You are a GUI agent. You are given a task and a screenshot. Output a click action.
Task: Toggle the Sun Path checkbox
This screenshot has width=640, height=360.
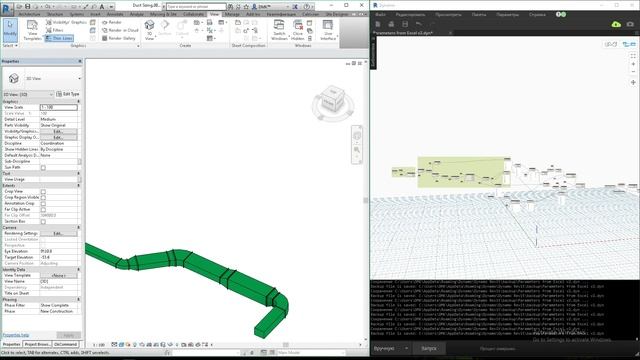coord(43,168)
